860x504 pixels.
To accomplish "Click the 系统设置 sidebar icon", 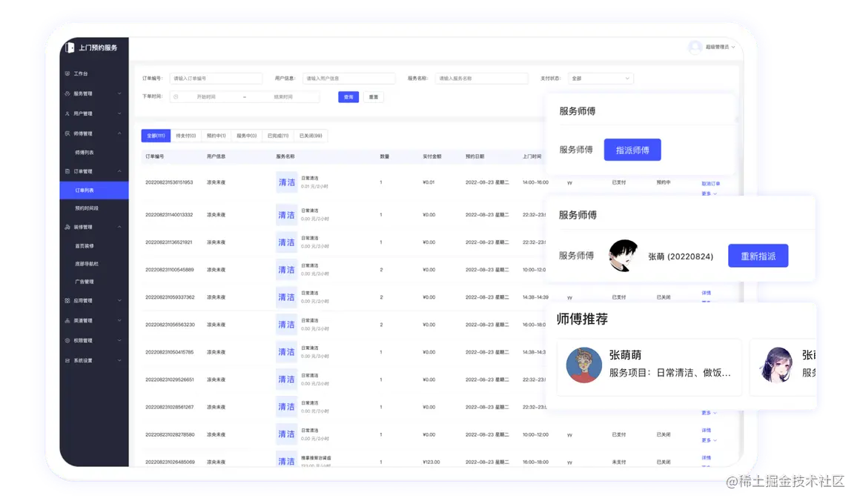I will pos(67,360).
